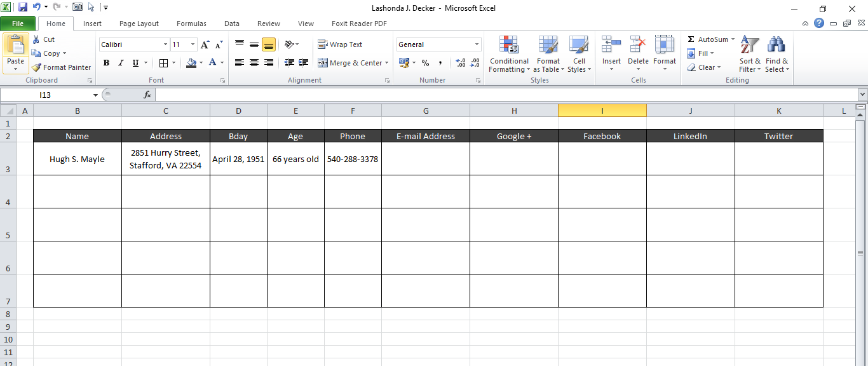The height and width of the screenshot is (366, 868).
Task: Open Format as Table gallery
Action: click(548, 55)
